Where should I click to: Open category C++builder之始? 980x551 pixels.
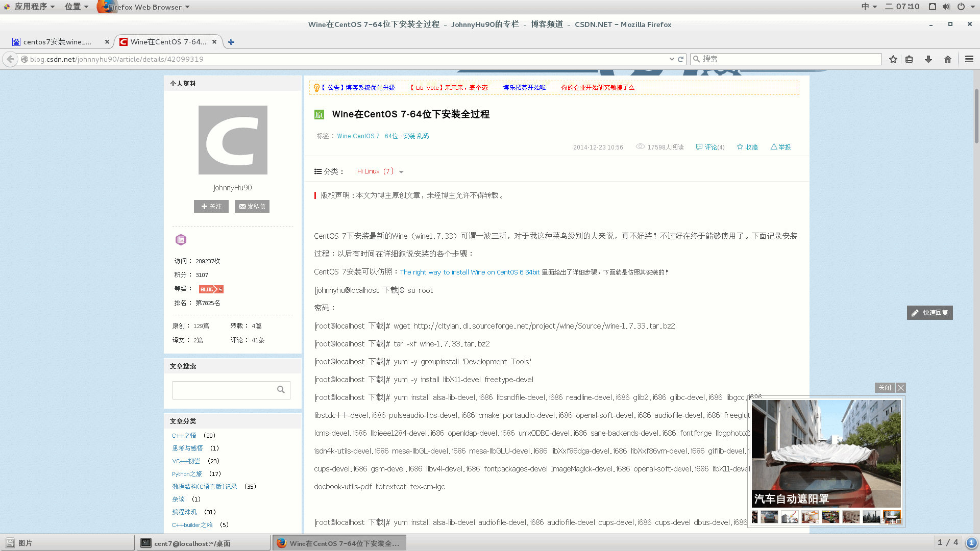click(192, 525)
